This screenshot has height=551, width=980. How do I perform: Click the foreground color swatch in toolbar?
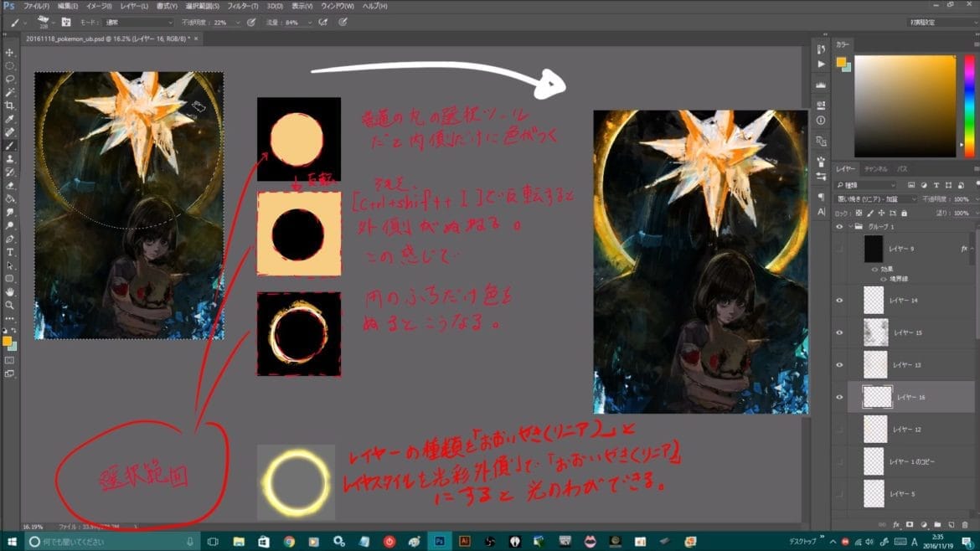8,341
